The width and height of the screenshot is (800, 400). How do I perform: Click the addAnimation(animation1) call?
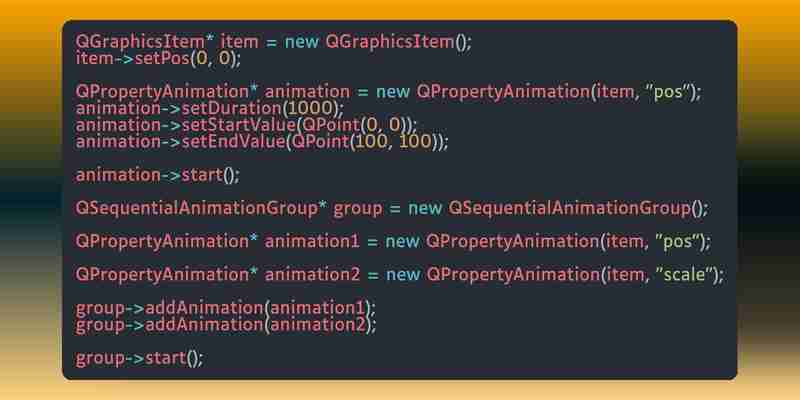tap(260, 308)
